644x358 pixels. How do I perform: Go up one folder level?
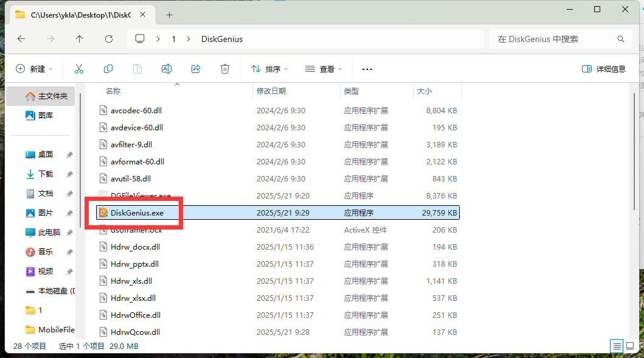[79, 39]
